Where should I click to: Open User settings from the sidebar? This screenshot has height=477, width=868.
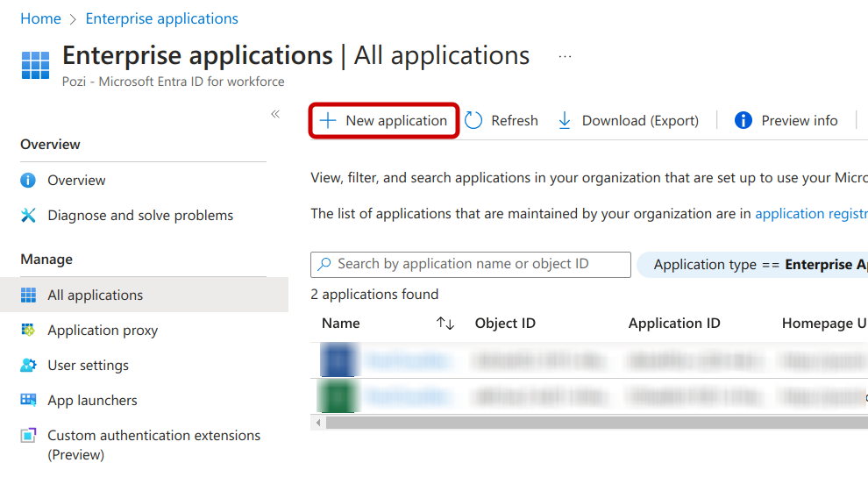point(88,365)
